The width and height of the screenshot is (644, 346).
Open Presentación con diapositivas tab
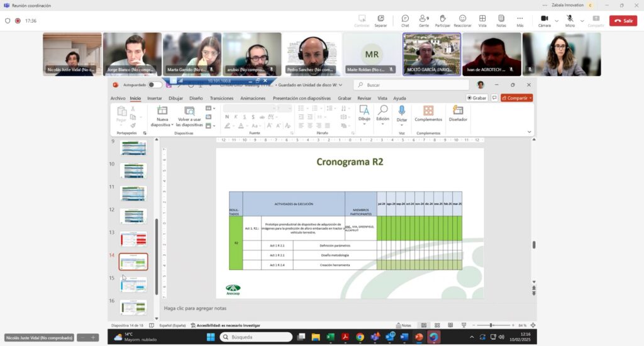tap(301, 98)
